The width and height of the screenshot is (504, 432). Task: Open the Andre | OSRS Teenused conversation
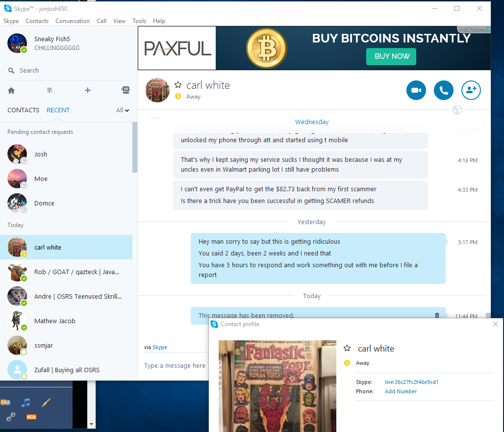click(x=66, y=296)
